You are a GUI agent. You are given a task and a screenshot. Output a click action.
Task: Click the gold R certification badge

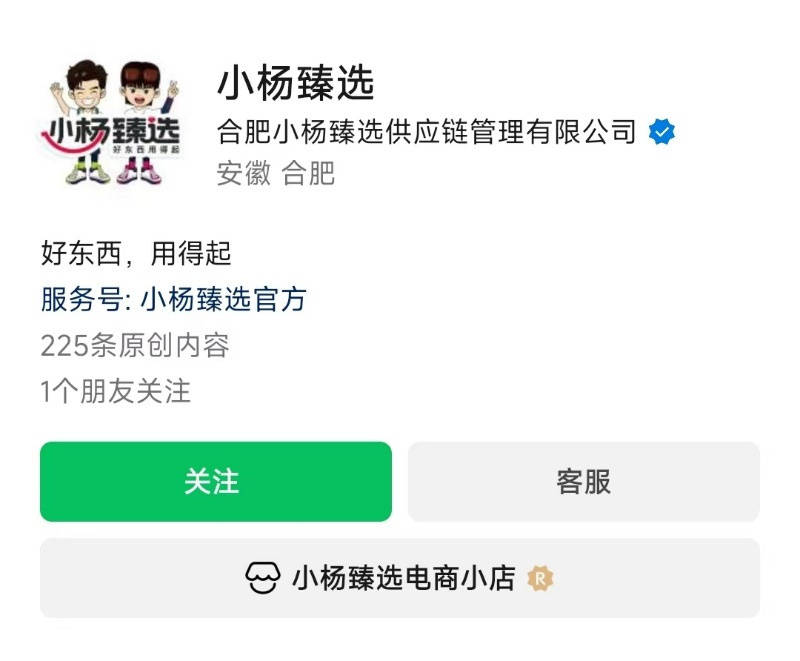[540, 579]
